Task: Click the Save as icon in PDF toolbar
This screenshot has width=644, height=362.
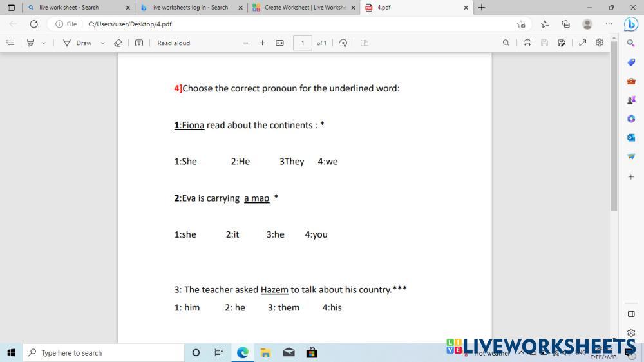Action: click(x=562, y=43)
